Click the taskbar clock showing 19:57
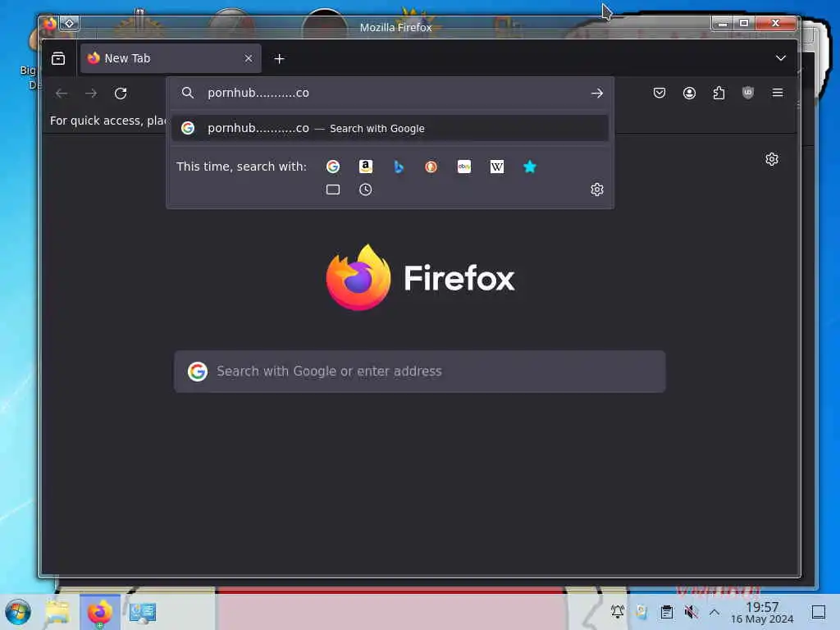The width and height of the screenshot is (840, 630). click(x=762, y=612)
